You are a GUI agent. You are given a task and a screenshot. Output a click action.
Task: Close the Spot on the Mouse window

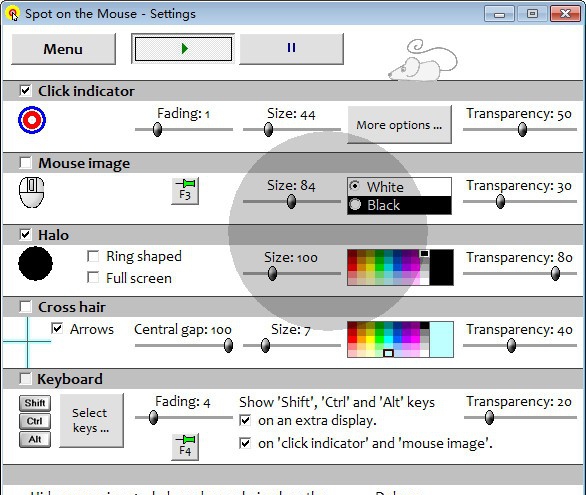click(565, 14)
